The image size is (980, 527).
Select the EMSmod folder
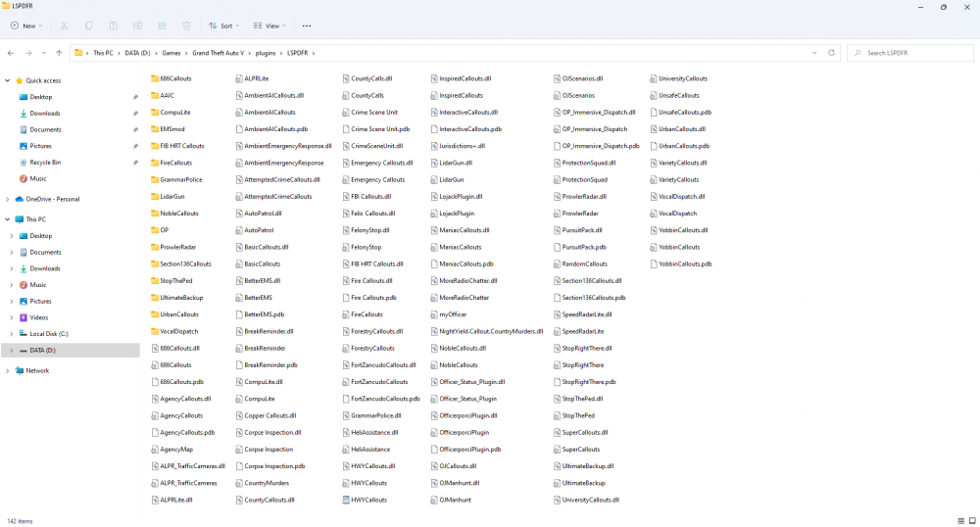[x=169, y=129]
